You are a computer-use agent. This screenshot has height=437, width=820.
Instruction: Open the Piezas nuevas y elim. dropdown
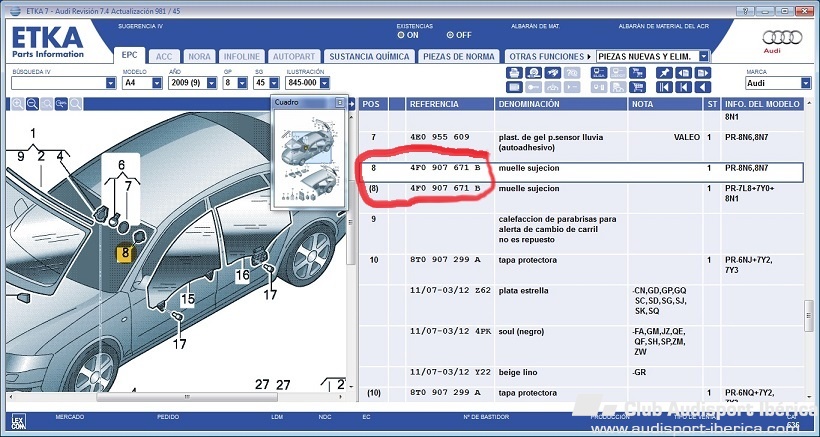[703, 56]
